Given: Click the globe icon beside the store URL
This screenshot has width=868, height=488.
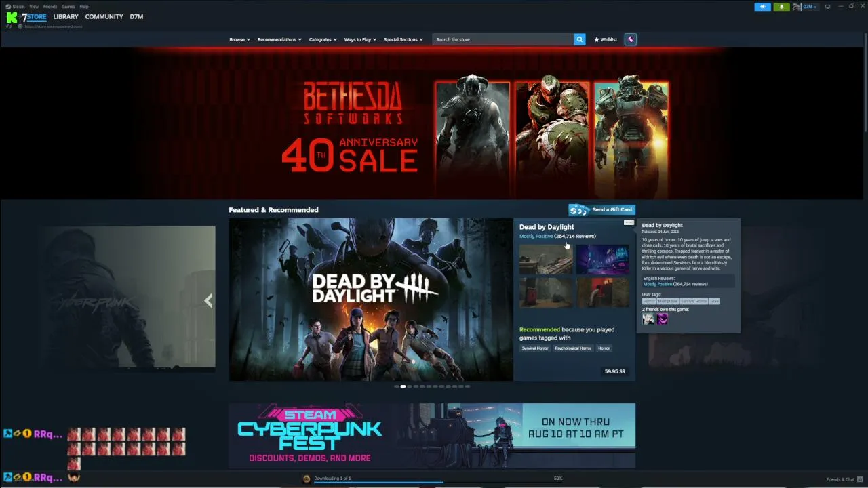Looking at the screenshot, I should pyautogui.click(x=20, y=26).
